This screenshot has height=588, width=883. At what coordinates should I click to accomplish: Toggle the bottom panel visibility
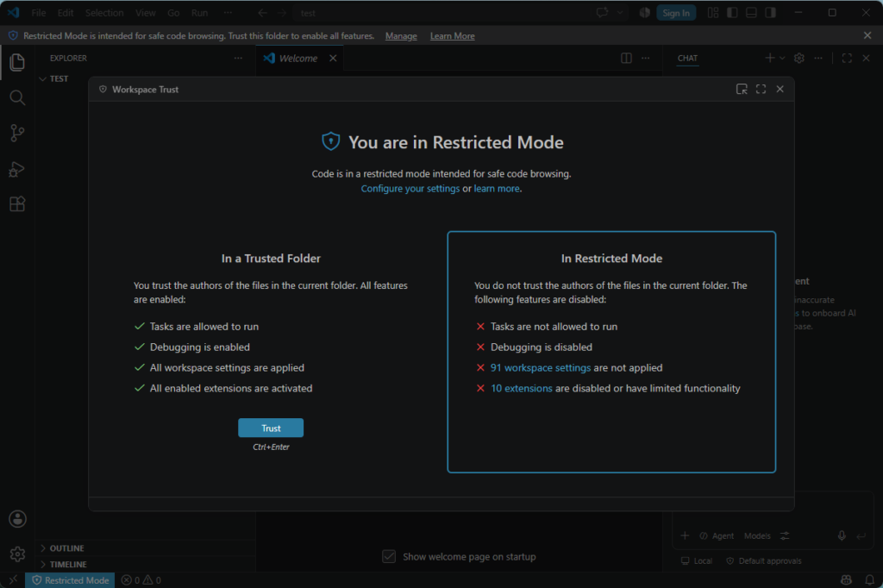click(751, 12)
